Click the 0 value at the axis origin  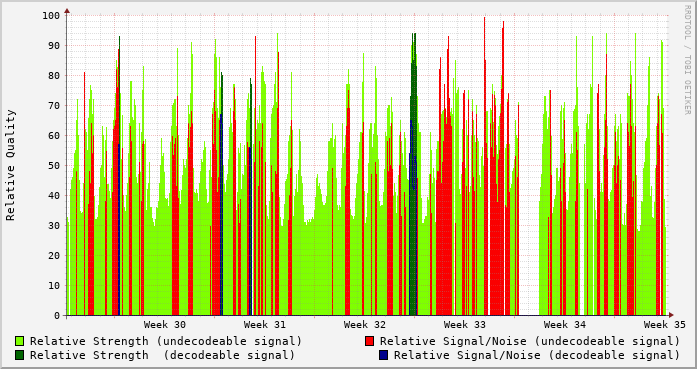click(57, 316)
